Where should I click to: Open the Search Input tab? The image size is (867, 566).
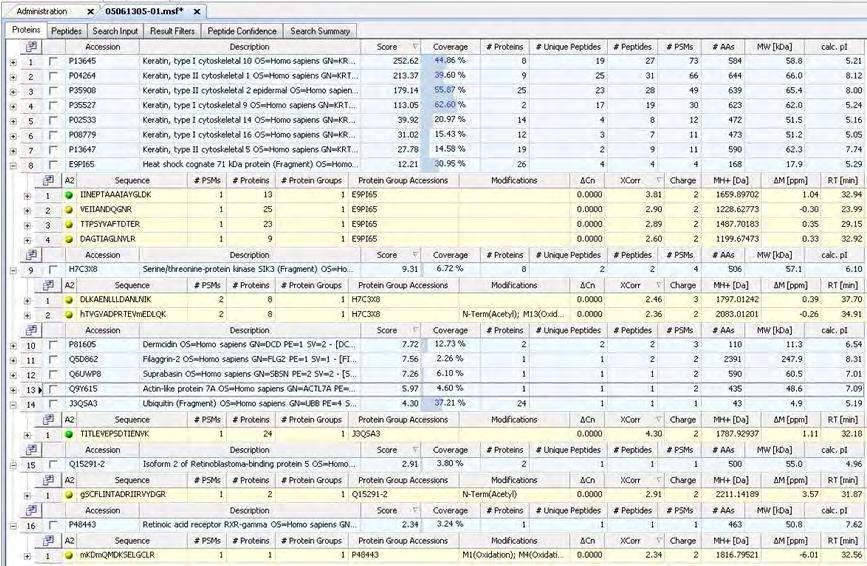coord(115,31)
